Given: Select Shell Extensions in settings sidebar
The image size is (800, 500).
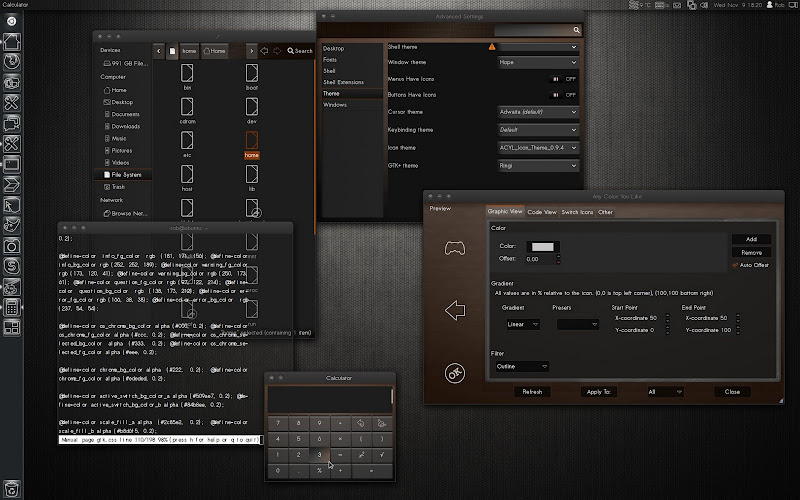Looking at the screenshot, I should coord(343,82).
